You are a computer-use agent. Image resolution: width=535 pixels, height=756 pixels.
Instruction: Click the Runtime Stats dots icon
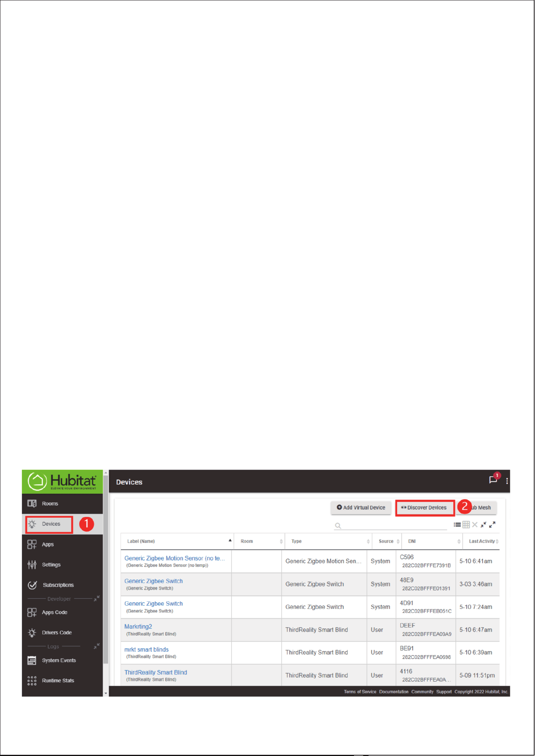click(32, 681)
